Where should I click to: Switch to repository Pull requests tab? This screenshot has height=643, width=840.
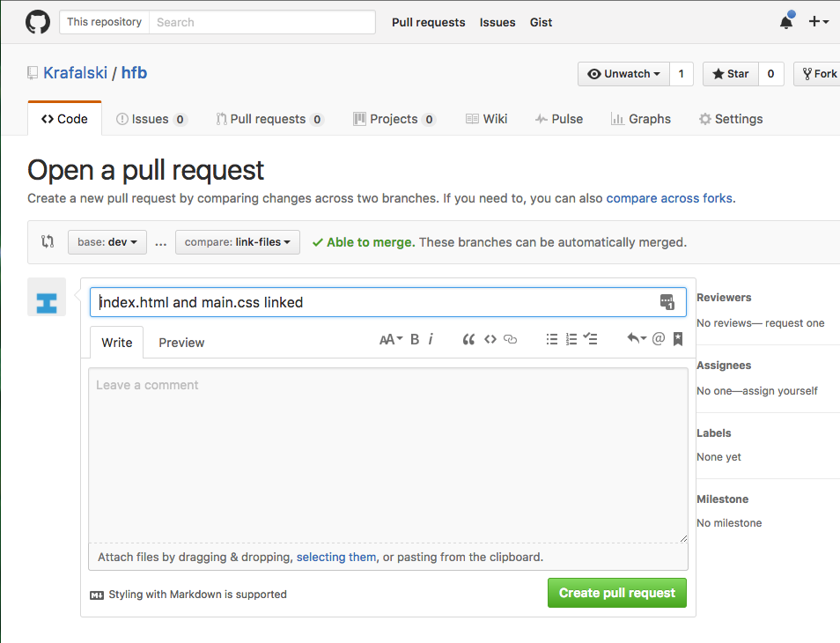pos(269,119)
